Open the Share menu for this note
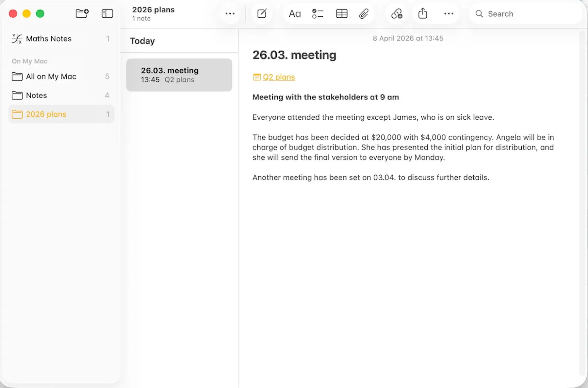The image size is (588, 388). (x=422, y=14)
